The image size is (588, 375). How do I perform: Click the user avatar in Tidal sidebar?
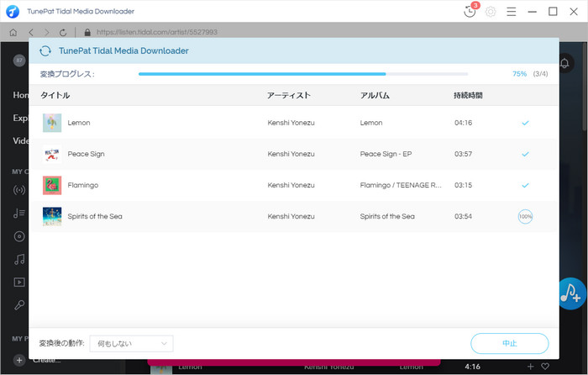pos(19,60)
